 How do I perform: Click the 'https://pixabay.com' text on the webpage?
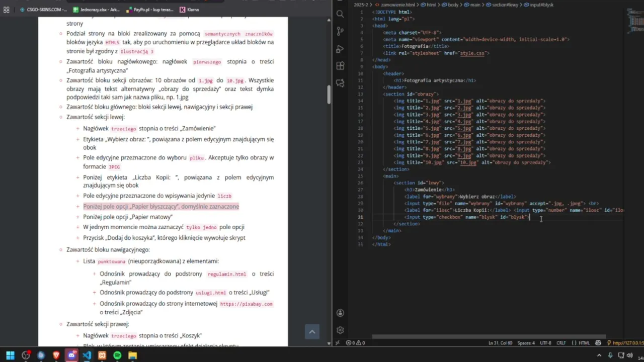point(246,304)
